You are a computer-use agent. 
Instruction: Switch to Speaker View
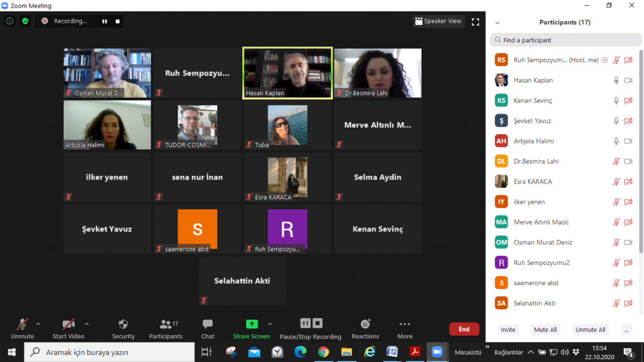point(439,21)
